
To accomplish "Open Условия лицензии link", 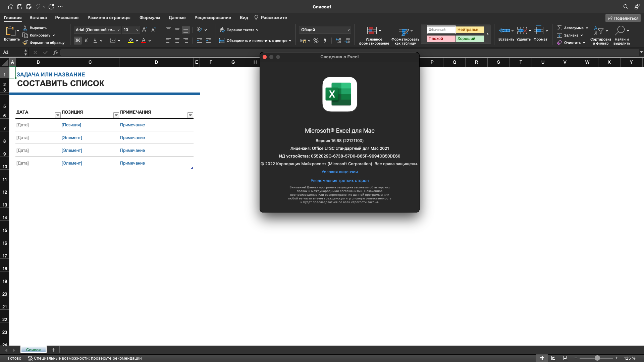I will pos(339,172).
